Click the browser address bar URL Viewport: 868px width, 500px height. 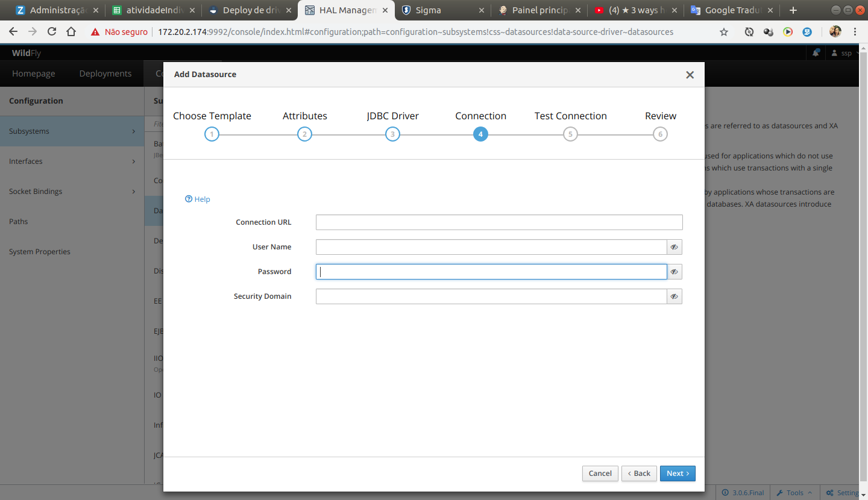pos(415,32)
